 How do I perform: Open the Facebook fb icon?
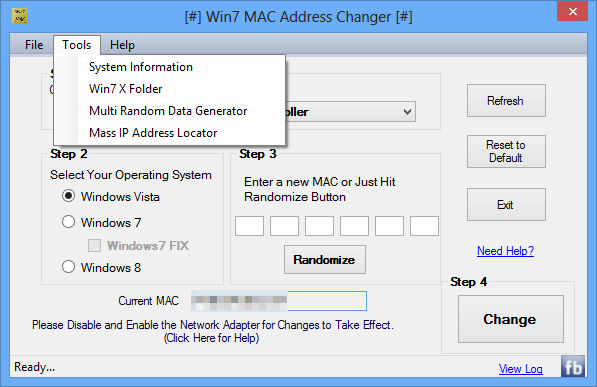click(x=573, y=366)
